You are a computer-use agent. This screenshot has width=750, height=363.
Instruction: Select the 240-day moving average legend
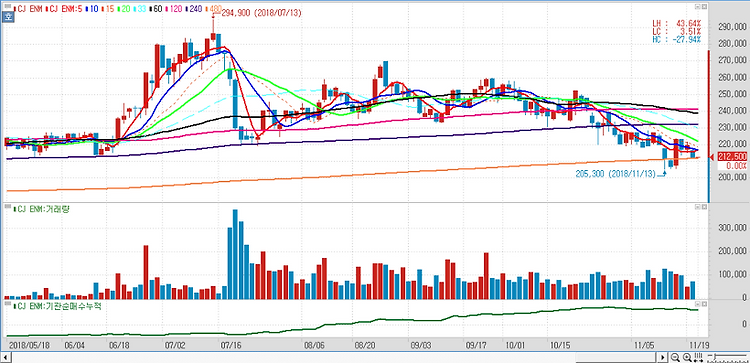coord(194,9)
